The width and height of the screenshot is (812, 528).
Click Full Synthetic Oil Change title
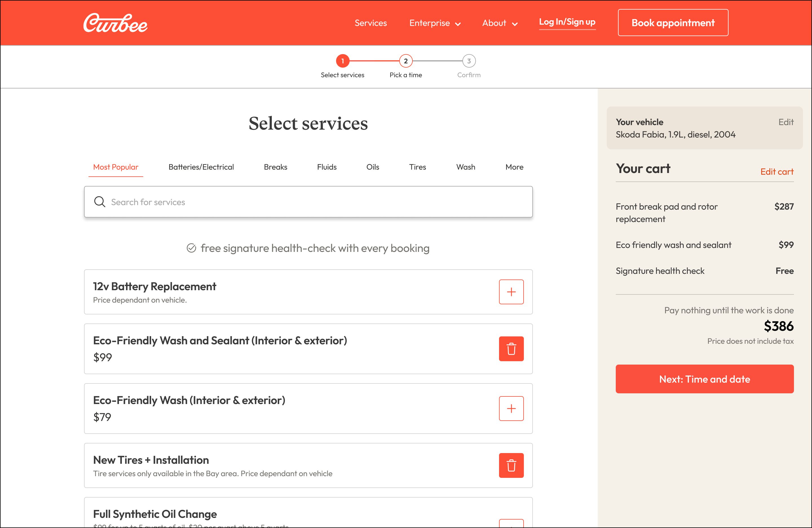155,514
